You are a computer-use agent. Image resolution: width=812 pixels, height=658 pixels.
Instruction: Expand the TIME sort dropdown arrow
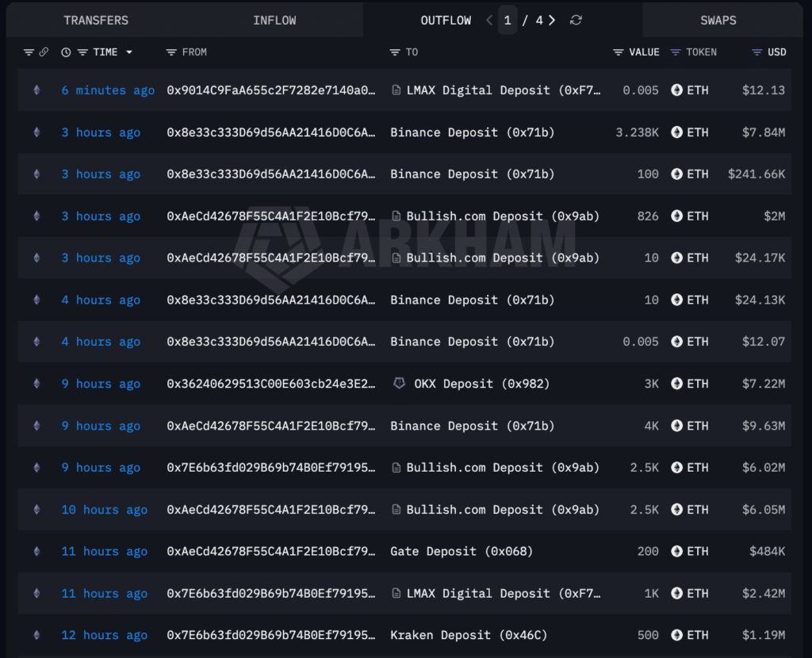[x=129, y=52]
